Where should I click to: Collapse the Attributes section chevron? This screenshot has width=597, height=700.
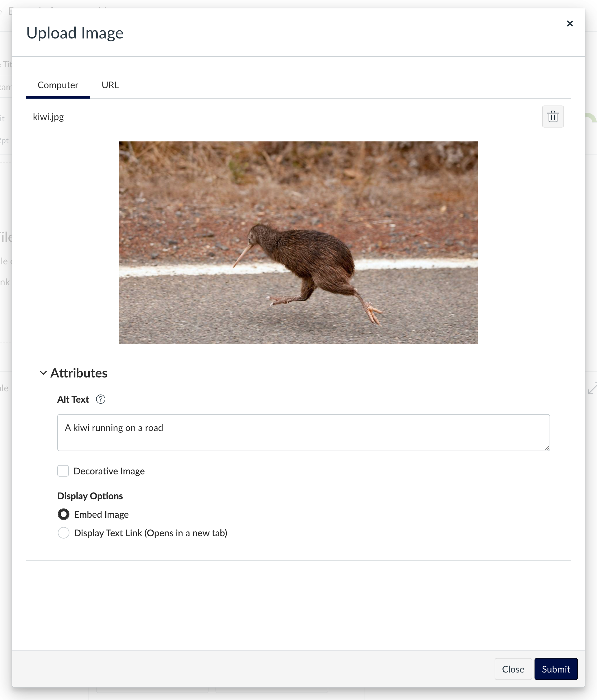tap(43, 373)
